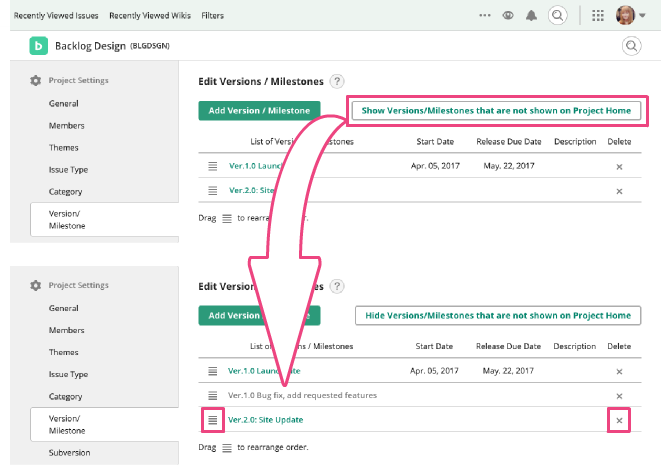Screen dimensions: 661x465
Task: Delete lower Ver.1.0 Launch version
Action: point(619,371)
